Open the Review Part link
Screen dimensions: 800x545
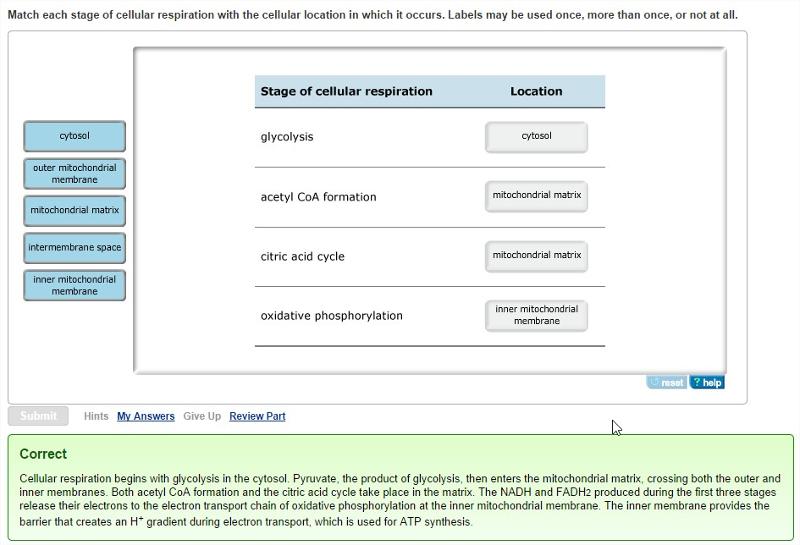[x=257, y=416]
